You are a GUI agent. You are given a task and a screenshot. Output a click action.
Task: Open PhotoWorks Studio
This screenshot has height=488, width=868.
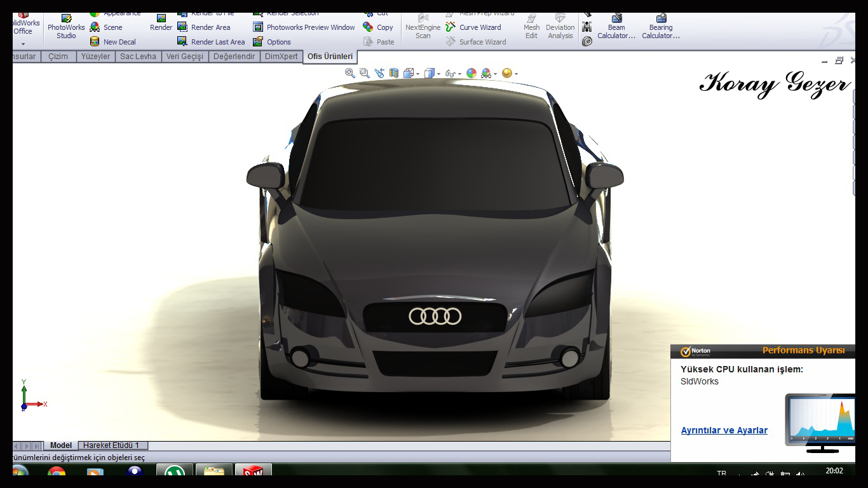[66, 26]
